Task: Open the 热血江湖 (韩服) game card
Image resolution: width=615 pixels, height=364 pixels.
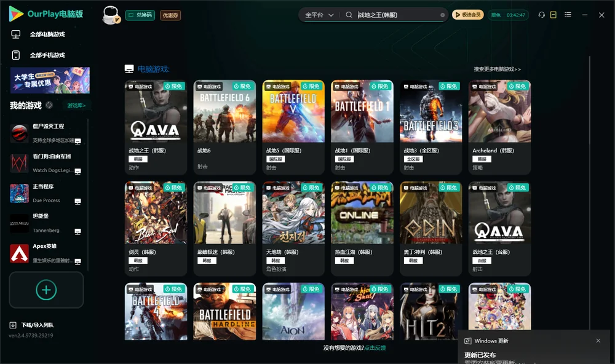Action: click(x=362, y=229)
